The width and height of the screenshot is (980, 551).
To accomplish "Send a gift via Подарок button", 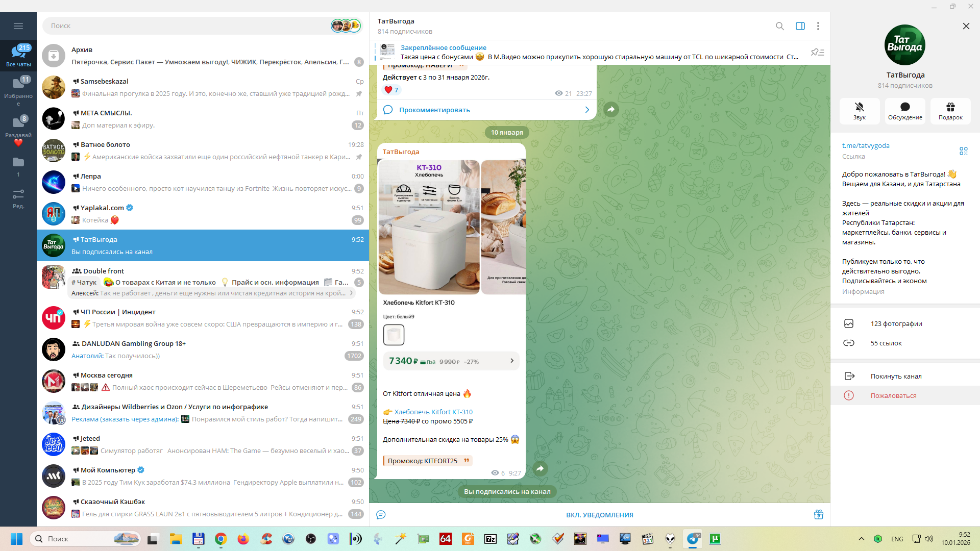I will [x=950, y=110].
